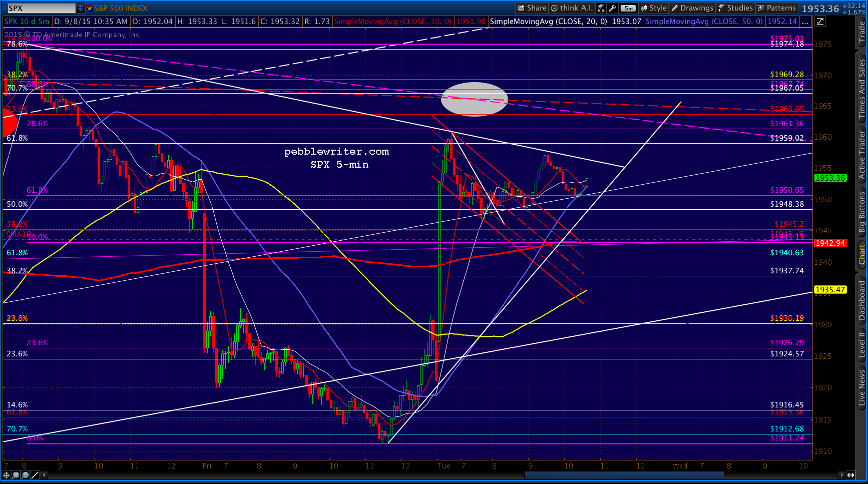The width and height of the screenshot is (868, 484).
Task: Open the Active Trader side tab
Action: tap(862, 155)
